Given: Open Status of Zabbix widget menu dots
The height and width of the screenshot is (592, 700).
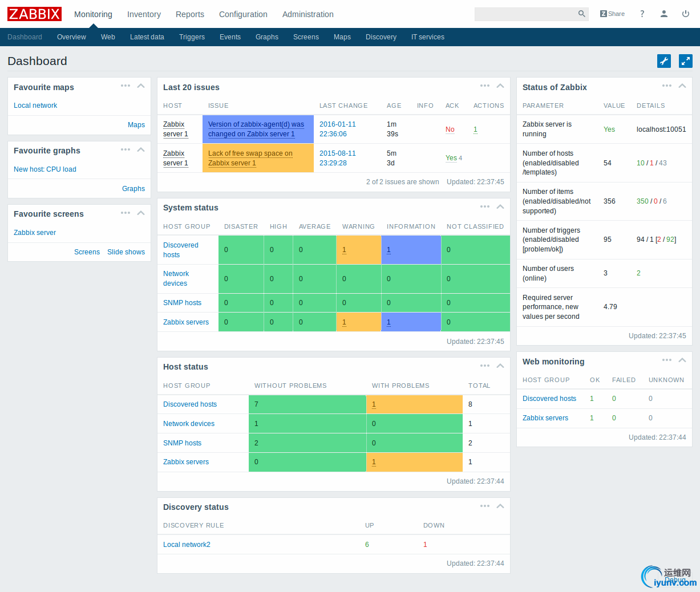Looking at the screenshot, I should point(667,86).
